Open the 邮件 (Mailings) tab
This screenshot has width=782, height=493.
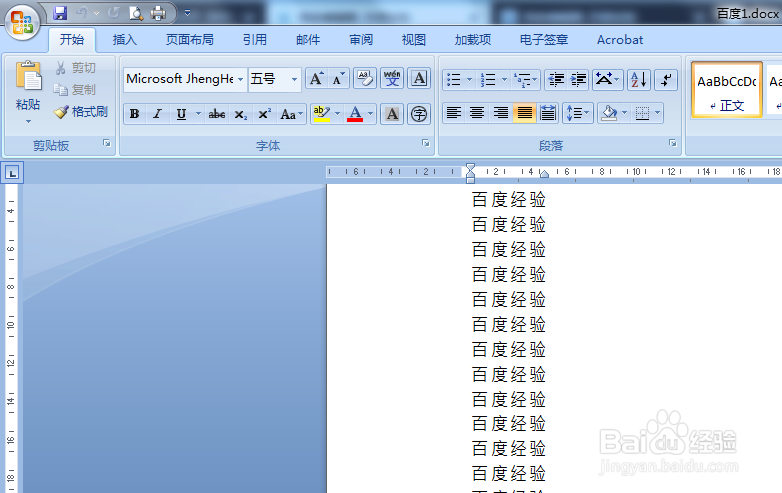(x=308, y=40)
